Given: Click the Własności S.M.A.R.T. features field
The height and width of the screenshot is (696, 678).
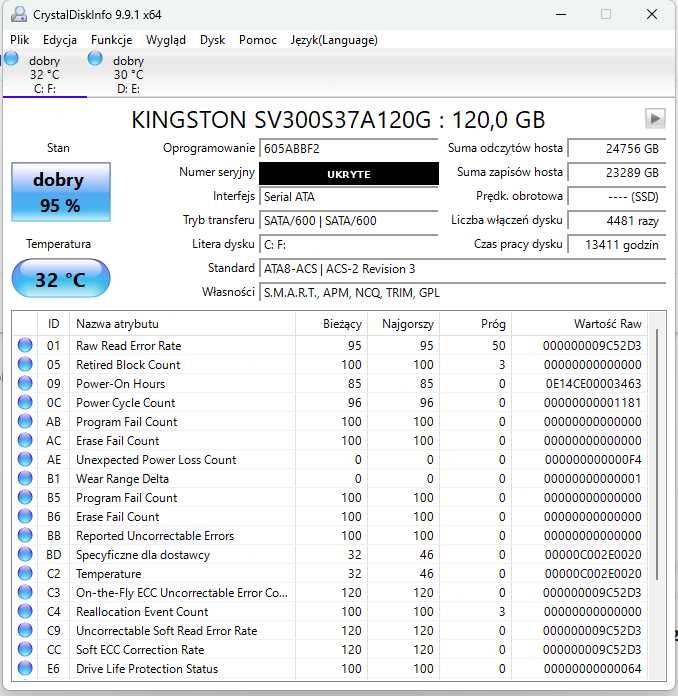Looking at the screenshot, I should 462,293.
